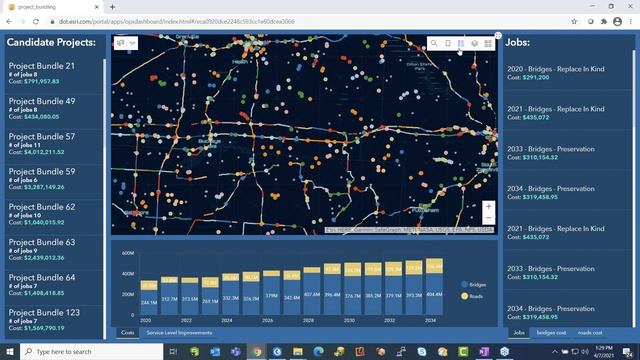The width and height of the screenshot is (640, 360).
Task: Show hidden system tray icons
Action: coord(555,351)
